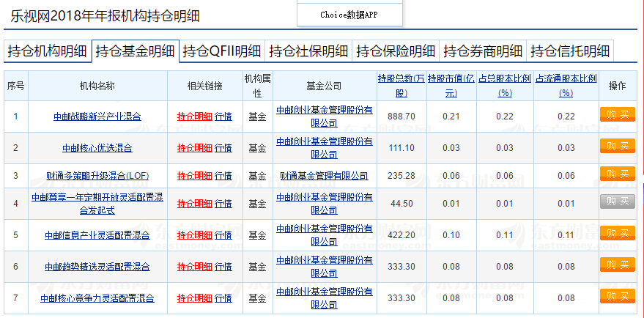Open 行情 for 财通多策略升级混合
Screen dimensions: 644x318
[x=223, y=177]
